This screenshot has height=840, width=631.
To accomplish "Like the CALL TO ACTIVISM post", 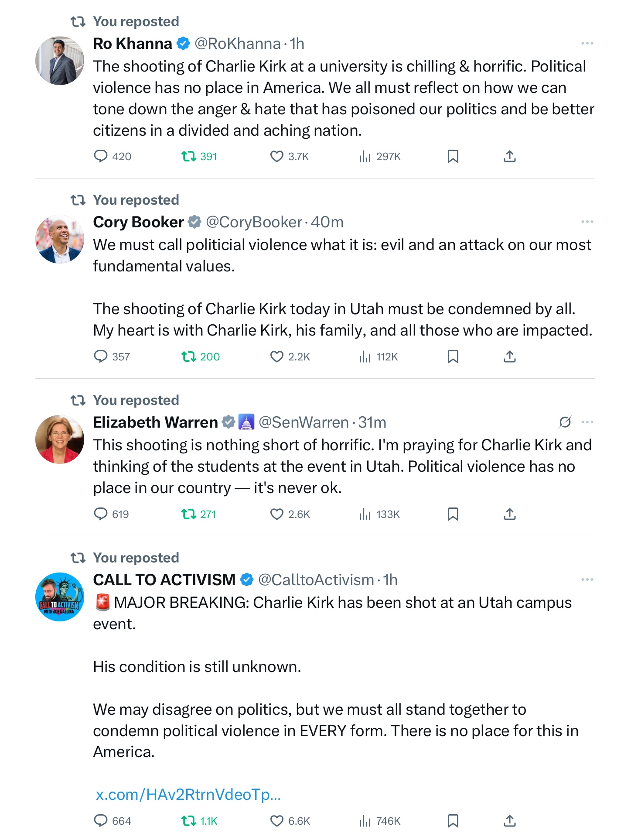I will point(276,821).
